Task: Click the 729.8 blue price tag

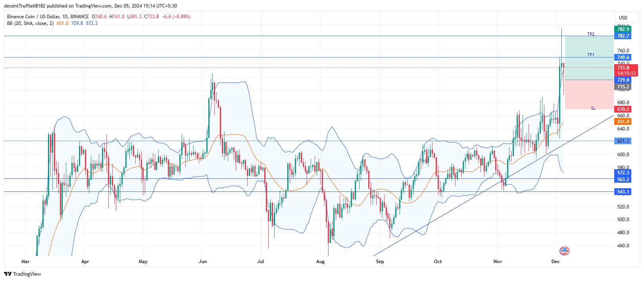Action: [623, 80]
